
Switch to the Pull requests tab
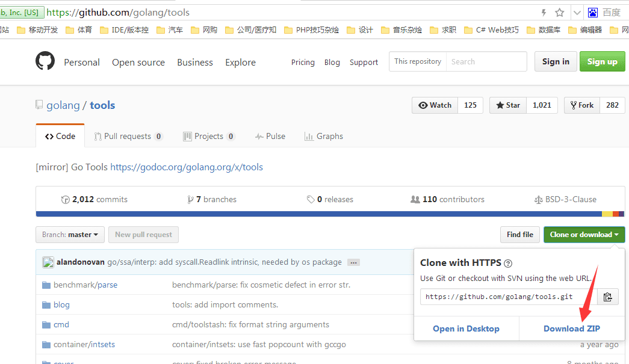(128, 137)
